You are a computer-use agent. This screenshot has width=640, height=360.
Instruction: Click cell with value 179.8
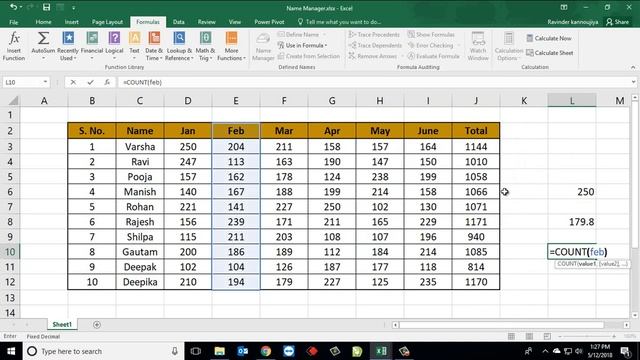pos(572,222)
